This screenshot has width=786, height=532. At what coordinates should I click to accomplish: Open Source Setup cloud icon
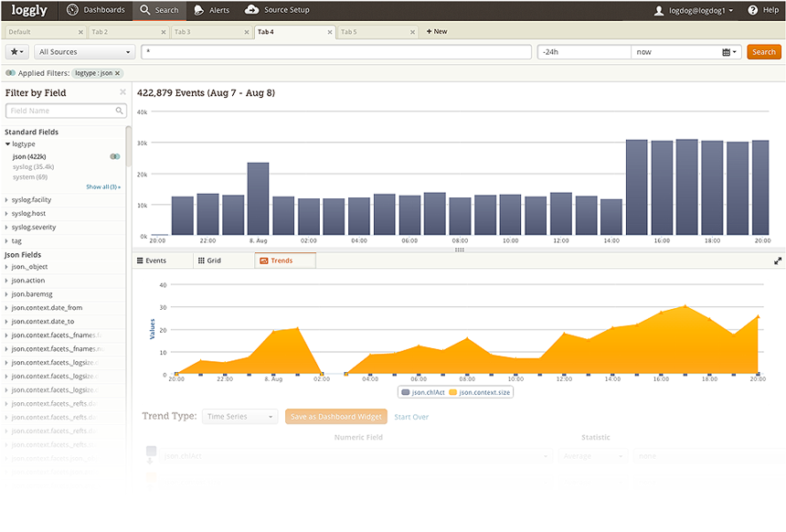click(251, 9)
